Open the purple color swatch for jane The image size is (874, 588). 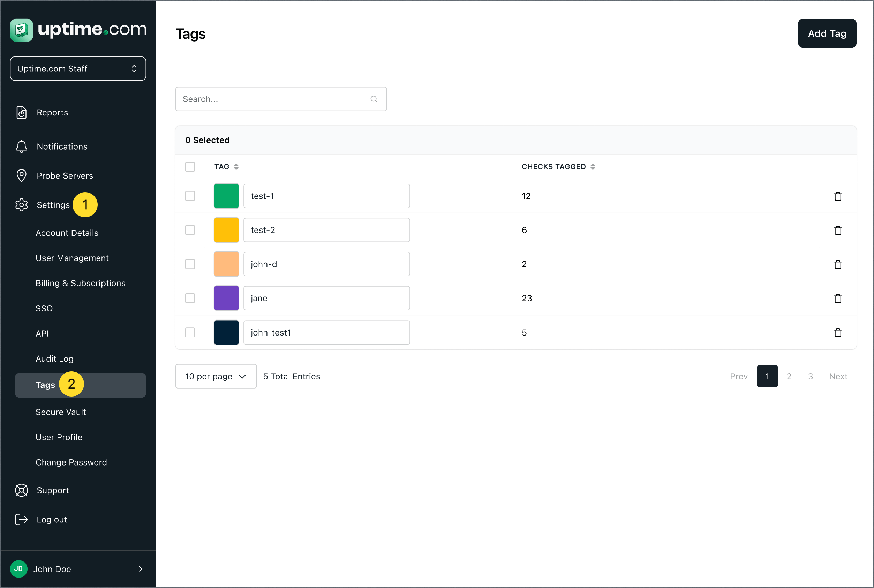(226, 298)
